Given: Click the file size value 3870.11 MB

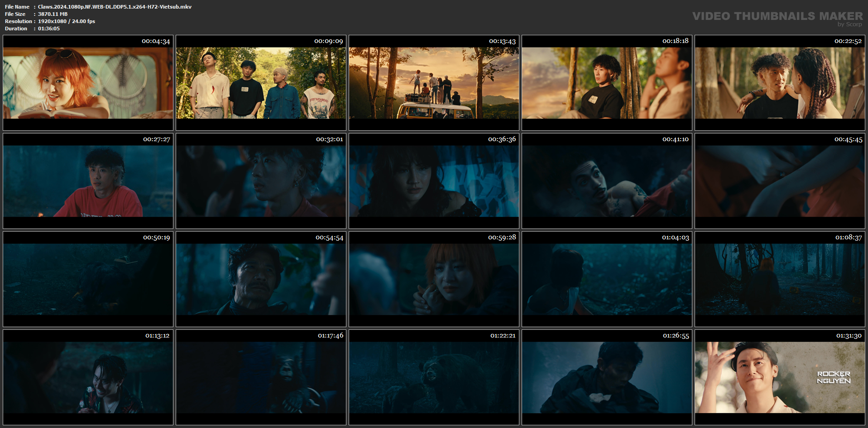Looking at the screenshot, I should (53, 14).
